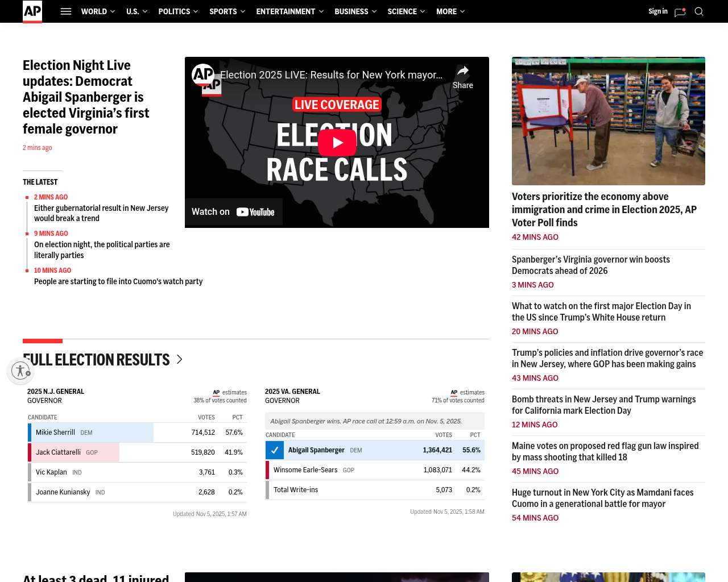Click the Spanberger race call note
The height and width of the screenshot is (582, 728).
[x=375, y=421]
